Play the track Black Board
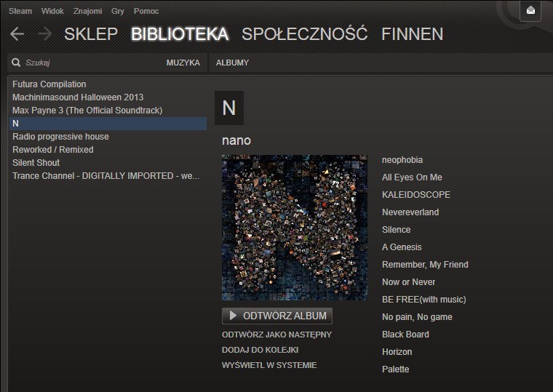Image resolution: width=553 pixels, height=392 pixels. 405,335
